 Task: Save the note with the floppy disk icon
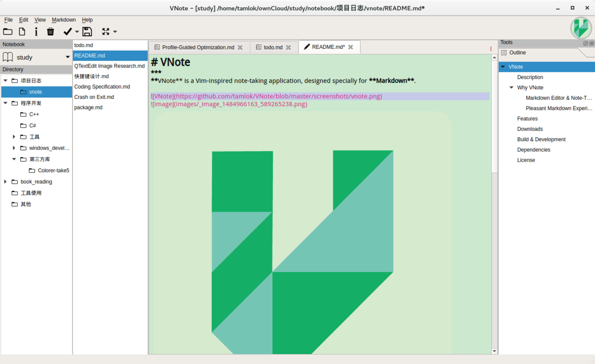pyautogui.click(x=87, y=31)
